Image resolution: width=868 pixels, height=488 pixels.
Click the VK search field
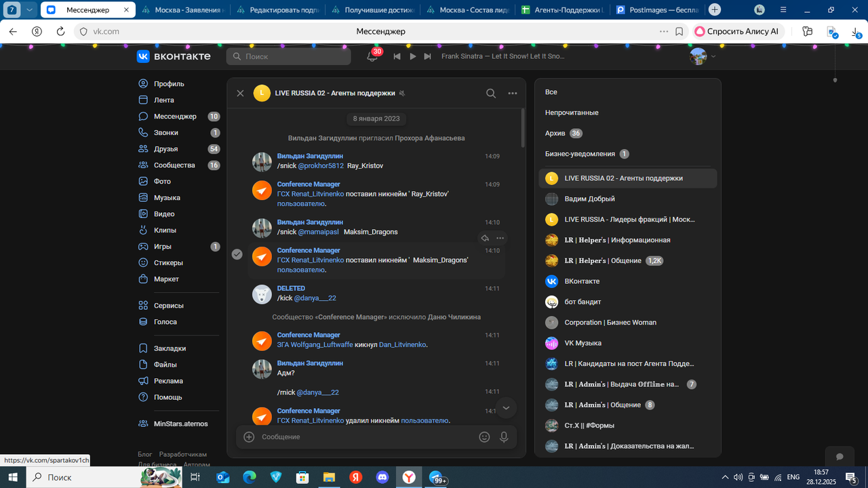point(288,56)
